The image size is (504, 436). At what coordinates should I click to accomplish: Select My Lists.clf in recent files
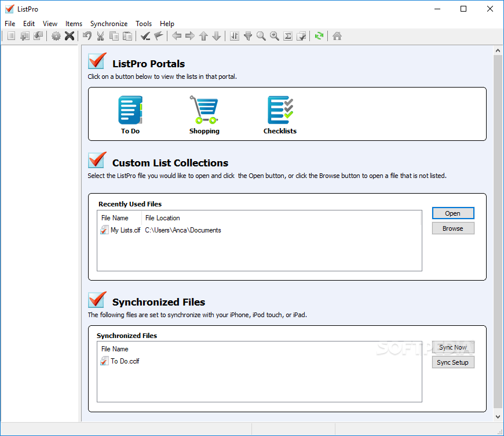(x=120, y=230)
